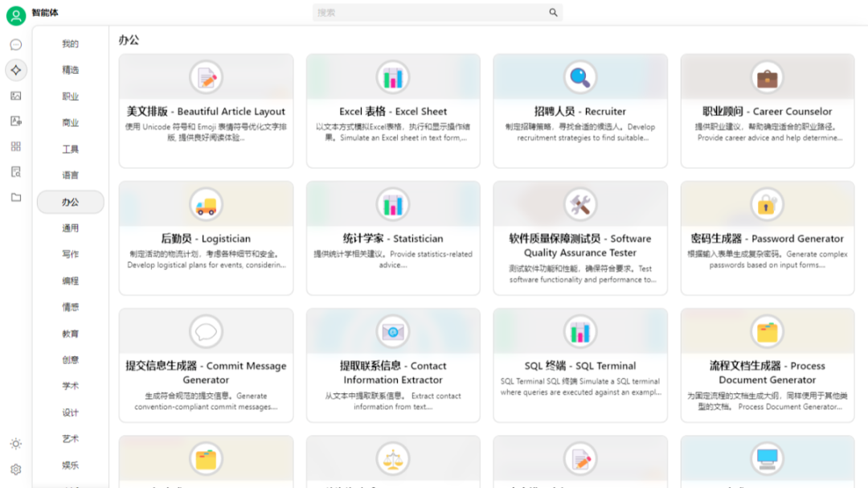Open the settings gear icon
Image resolution: width=868 pixels, height=488 pixels.
pos(16,470)
